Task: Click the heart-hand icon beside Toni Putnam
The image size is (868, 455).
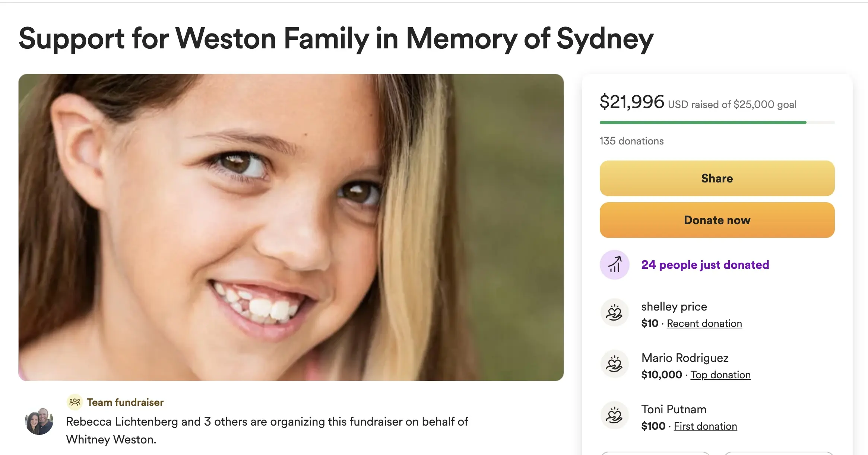Action: (x=614, y=416)
